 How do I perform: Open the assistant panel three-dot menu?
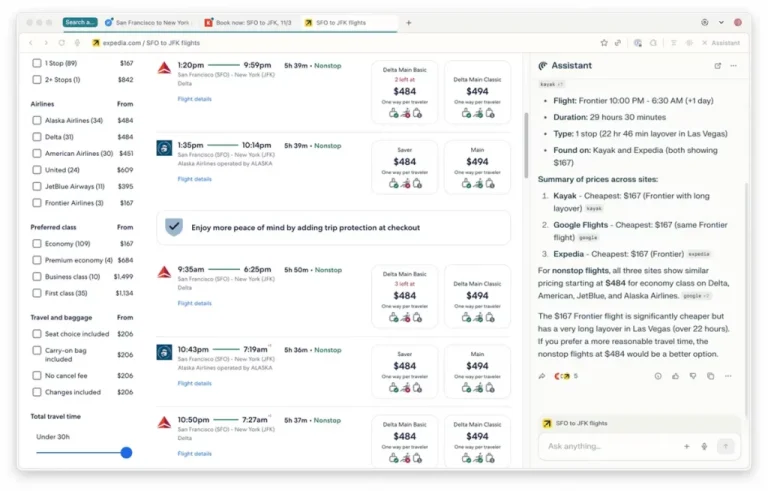point(733,66)
